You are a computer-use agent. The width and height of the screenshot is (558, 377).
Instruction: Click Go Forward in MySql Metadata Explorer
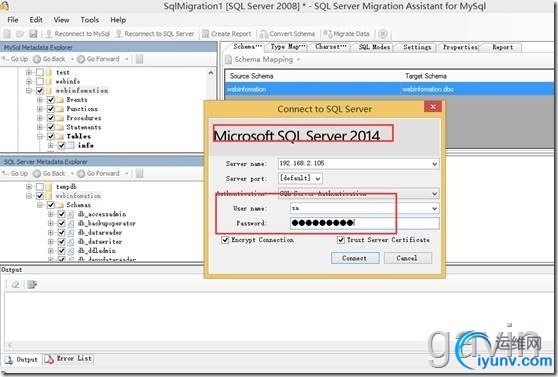[x=99, y=59]
